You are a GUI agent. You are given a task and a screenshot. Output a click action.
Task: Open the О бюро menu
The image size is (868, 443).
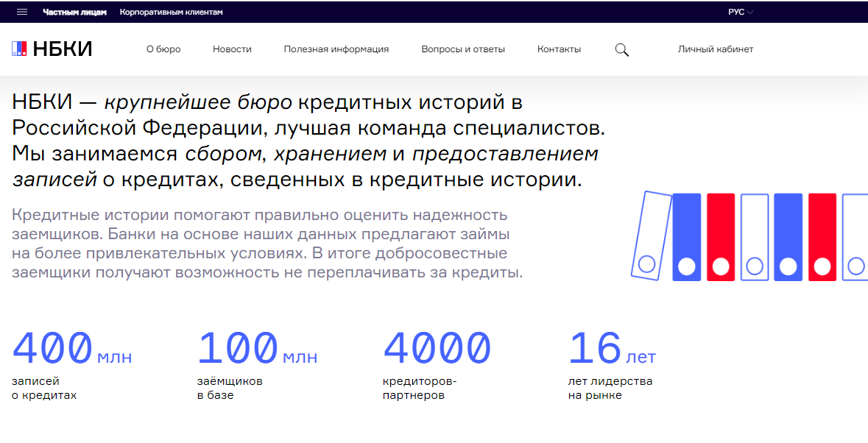(x=163, y=49)
